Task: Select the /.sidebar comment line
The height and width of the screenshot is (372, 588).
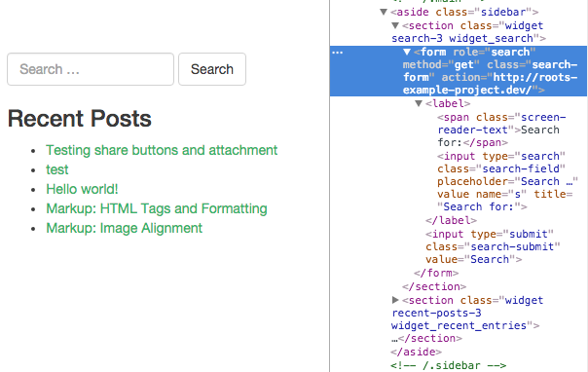Action: click(448, 365)
